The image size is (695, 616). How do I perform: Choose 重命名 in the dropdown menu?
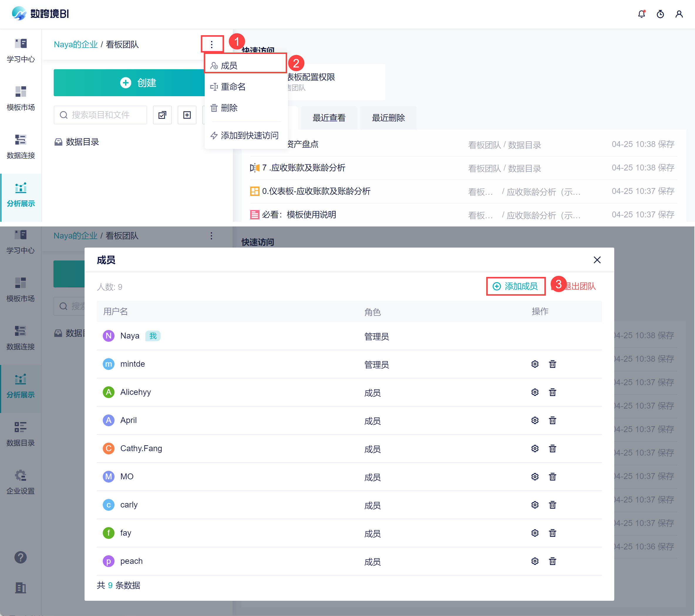[233, 87]
